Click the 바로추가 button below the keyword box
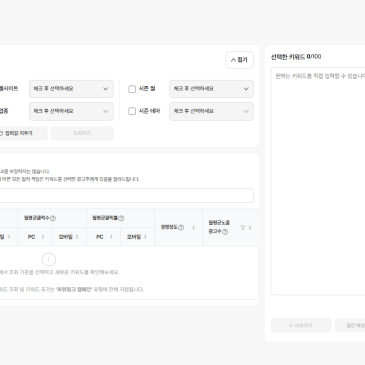 point(301,325)
